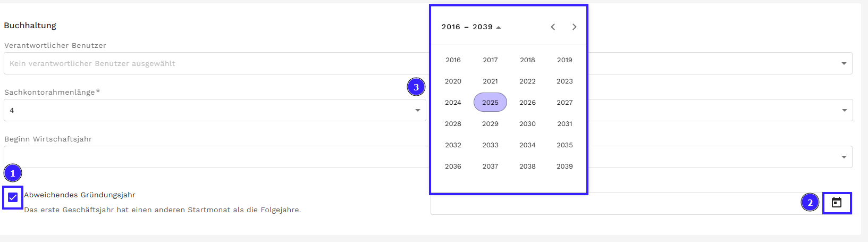Image resolution: width=868 pixels, height=242 pixels.
Task: Pick year 2022 from the grid
Action: pos(527,81)
